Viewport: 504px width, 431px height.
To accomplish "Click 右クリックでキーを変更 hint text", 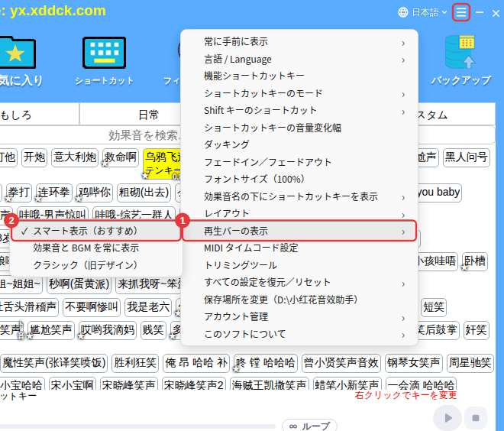I will (x=405, y=395).
